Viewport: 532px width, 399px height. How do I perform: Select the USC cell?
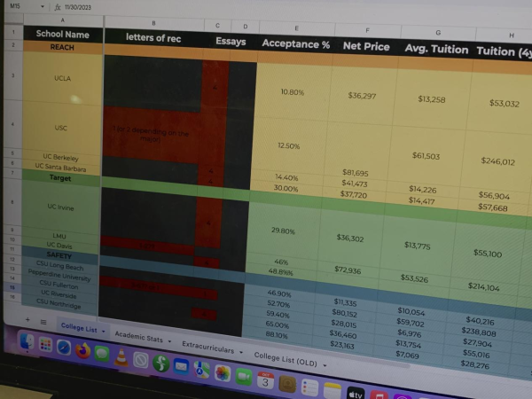61,128
